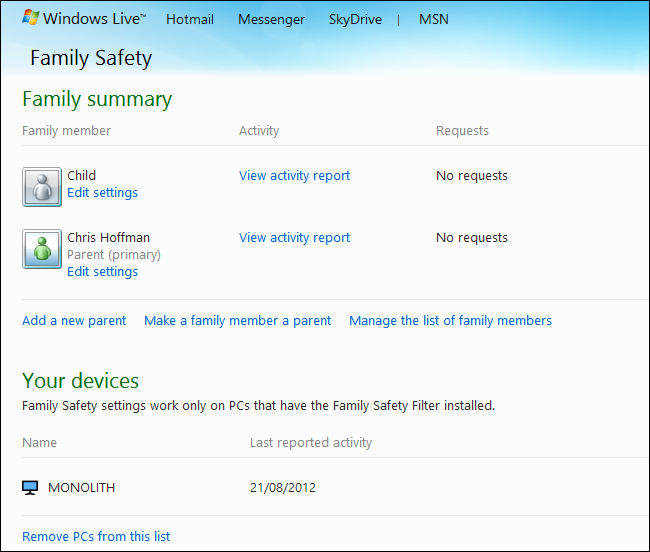650x552 pixels.
Task: Edit settings for Chris Hoffman
Action: point(102,271)
